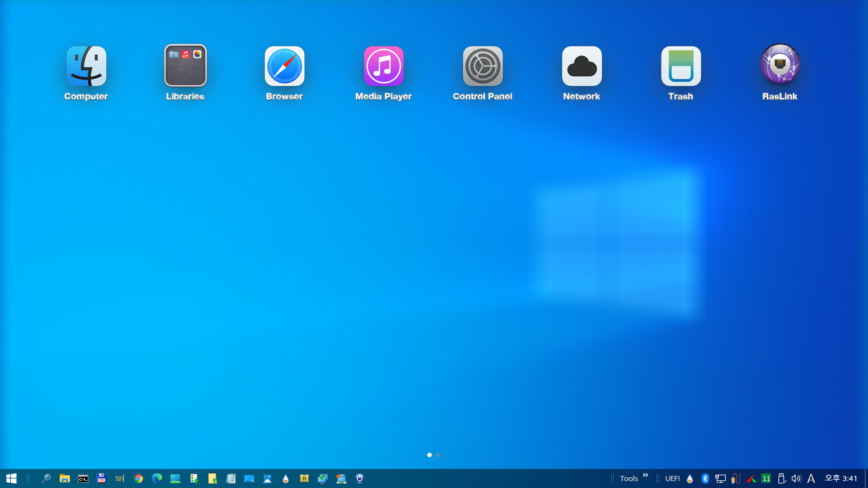Click the monitor refresh taskbar icon
Viewport: 868px width, 488px height.
[323, 478]
